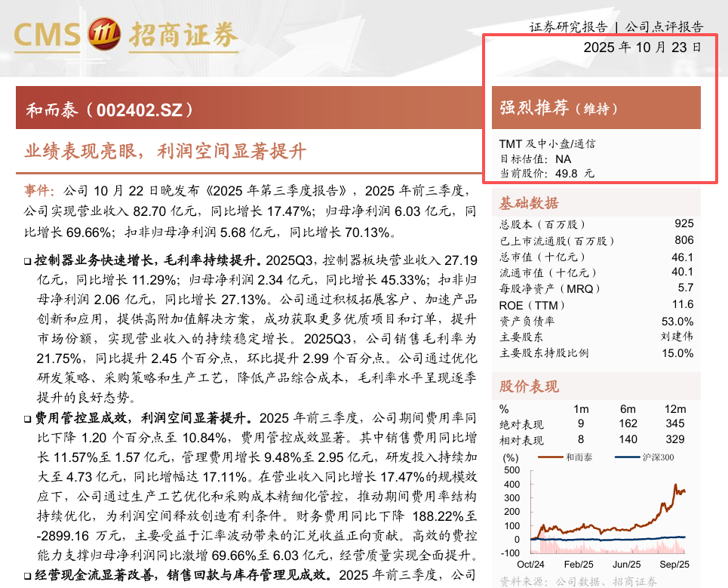The height and width of the screenshot is (588, 728).
Task: Click the Oct/24 x-axis label on chart
Action: click(x=530, y=565)
